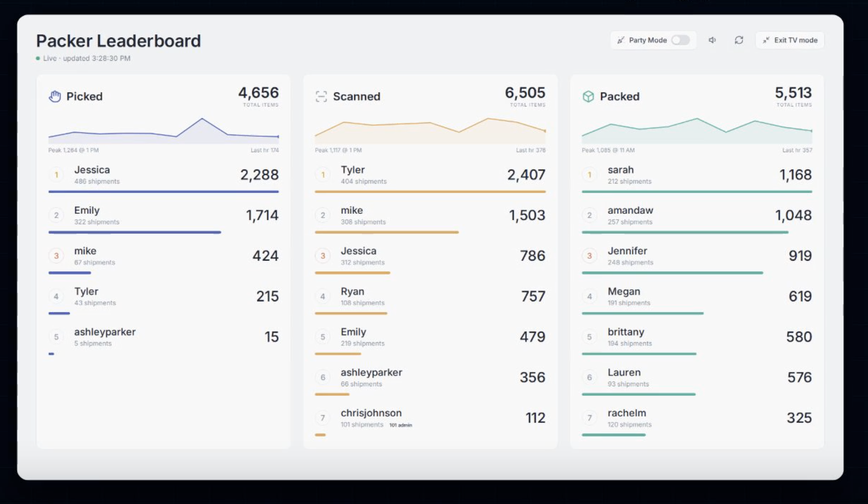The width and height of the screenshot is (868, 504).
Task: Click rank 7 badge beside chrisjohnson
Action: [323, 418]
